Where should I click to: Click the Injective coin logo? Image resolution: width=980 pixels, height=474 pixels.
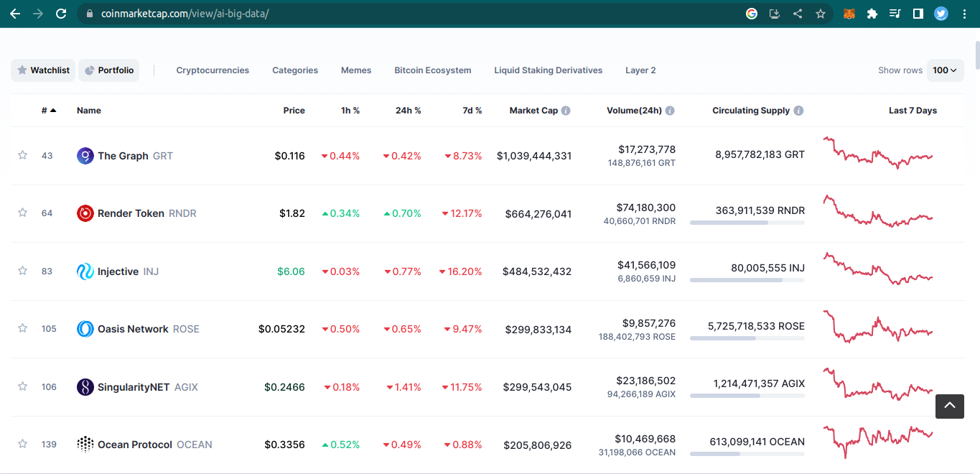(x=85, y=271)
